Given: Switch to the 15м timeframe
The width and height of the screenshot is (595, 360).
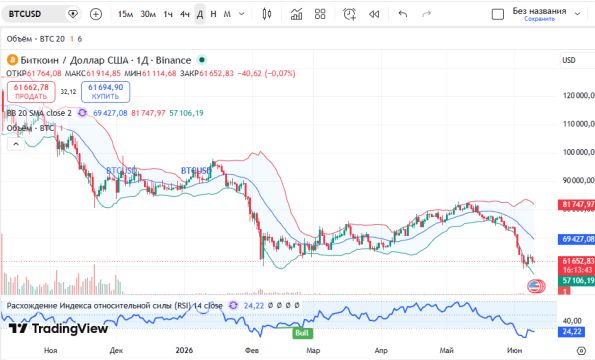Looking at the screenshot, I should 125,14.
